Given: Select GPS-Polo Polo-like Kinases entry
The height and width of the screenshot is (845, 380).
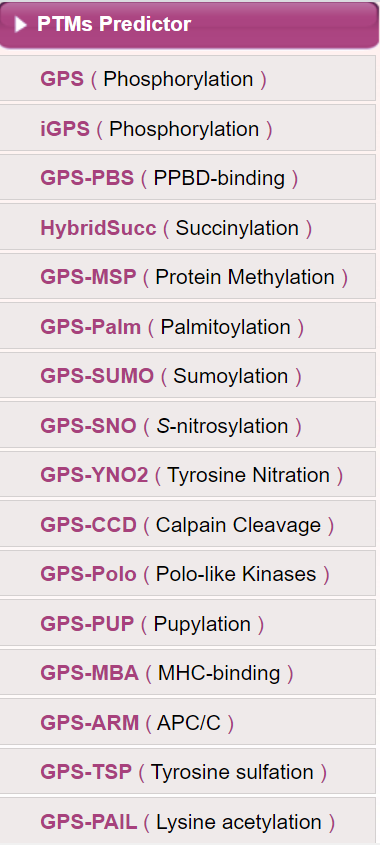Looking at the screenshot, I should click(x=187, y=573).
